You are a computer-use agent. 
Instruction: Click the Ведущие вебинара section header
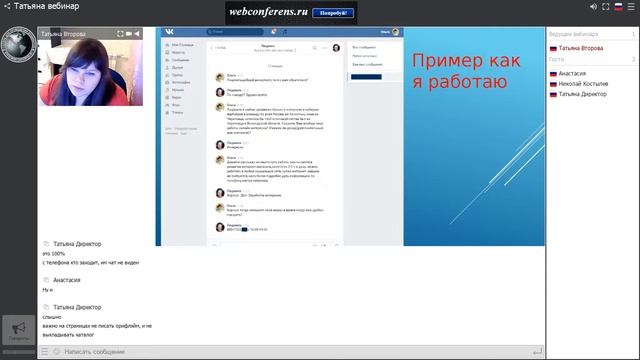click(573, 34)
